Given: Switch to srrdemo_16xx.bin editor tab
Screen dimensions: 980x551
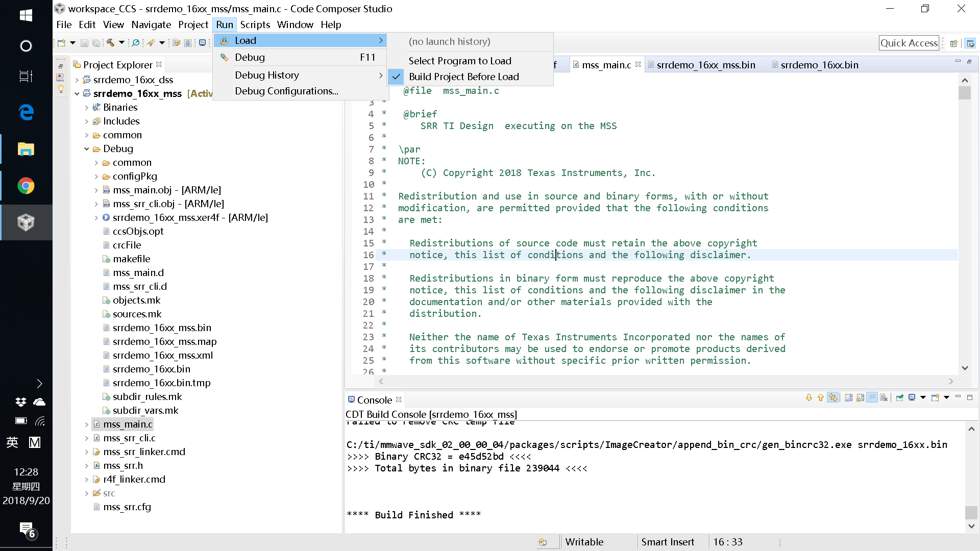Looking at the screenshot, I should point(815,65).
